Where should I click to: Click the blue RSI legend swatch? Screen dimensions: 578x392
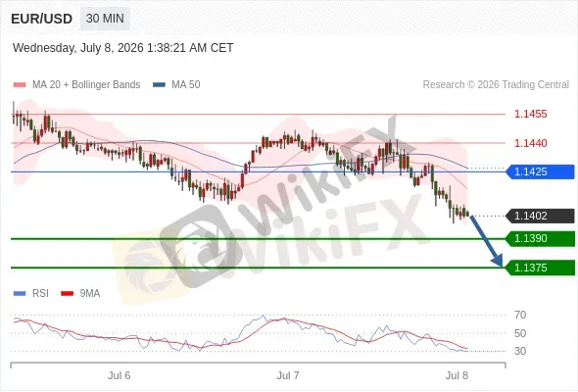click(x=20, y=294)
